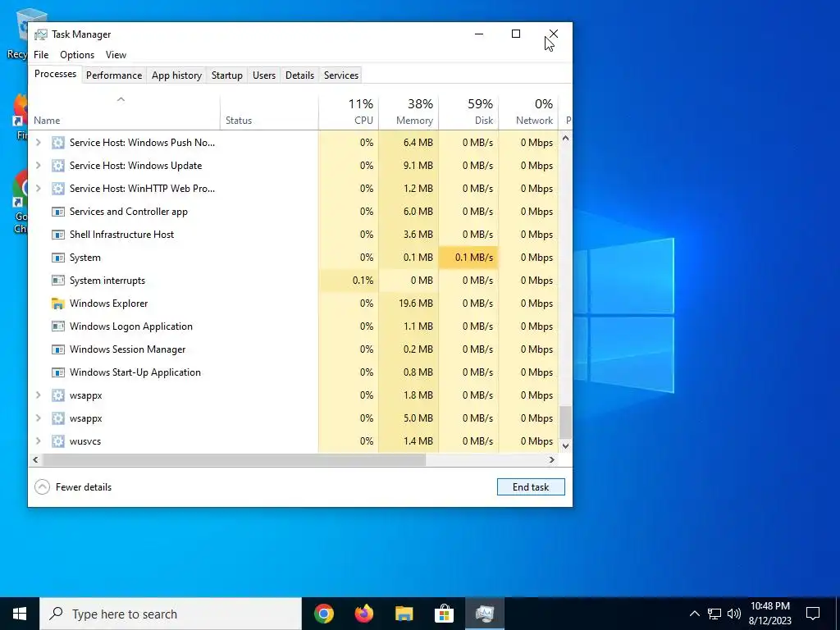Sort by the CPU column header
The width and height of the screenshot is (840, 630).
click(349, 112)
